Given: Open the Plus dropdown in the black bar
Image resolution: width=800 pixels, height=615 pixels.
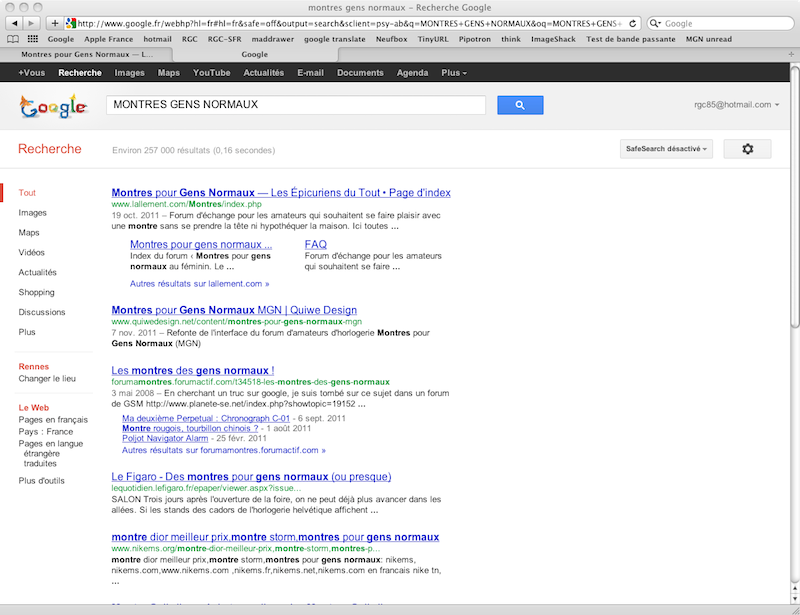Looking at the screenshot, I should (454, 73).
